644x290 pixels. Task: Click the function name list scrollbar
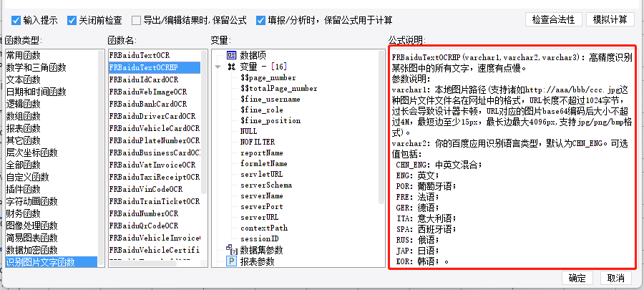204,122
